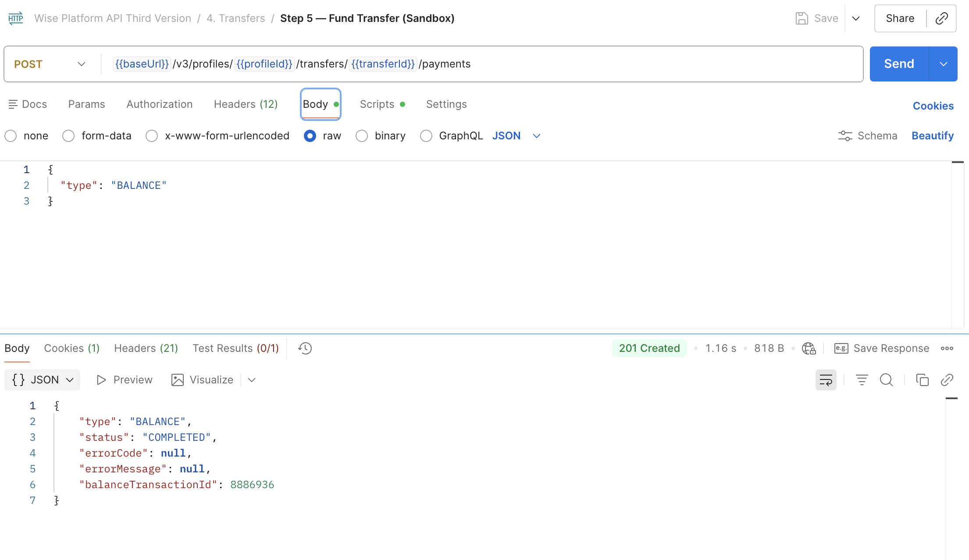Click the Beautify link
Image resolution: width=969 pixels, height=560 pixels.
pyautogui.click(x=932, y=136)
